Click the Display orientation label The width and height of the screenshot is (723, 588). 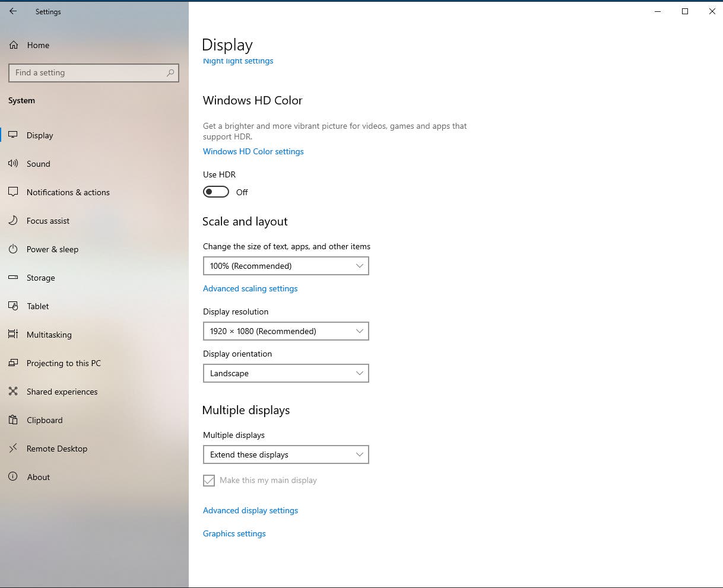237,354
